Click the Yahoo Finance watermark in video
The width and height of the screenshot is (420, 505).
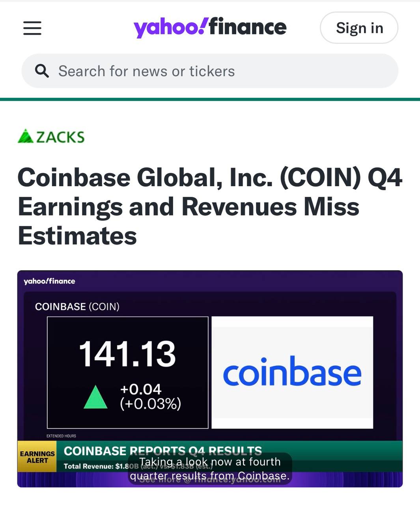point(49,281)
